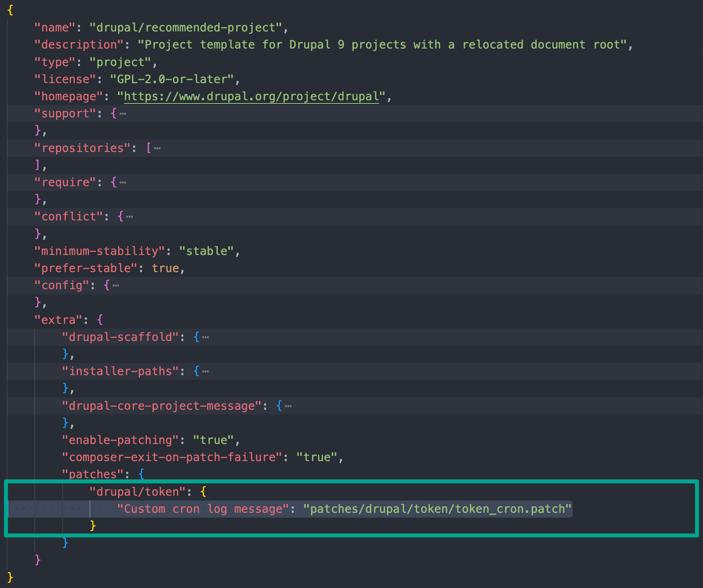Screen dimensions: 703x588
Task: Click the opening brace after "extra"
Action: (x=100, y=320)
